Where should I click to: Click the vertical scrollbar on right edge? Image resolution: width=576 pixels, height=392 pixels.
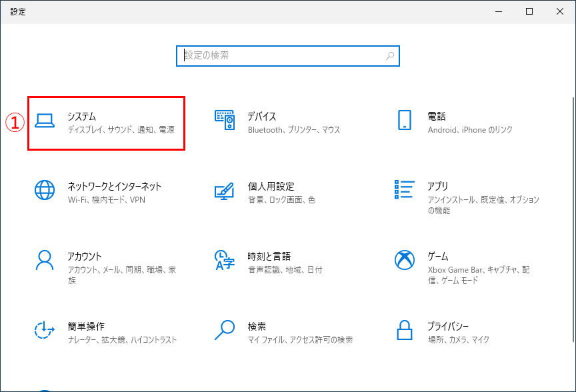[573, 220]
